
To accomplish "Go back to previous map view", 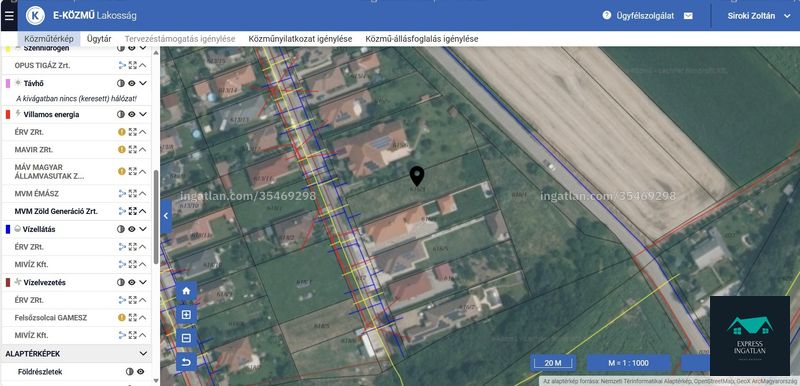I will pyautogui.click(x=186, y=362).
